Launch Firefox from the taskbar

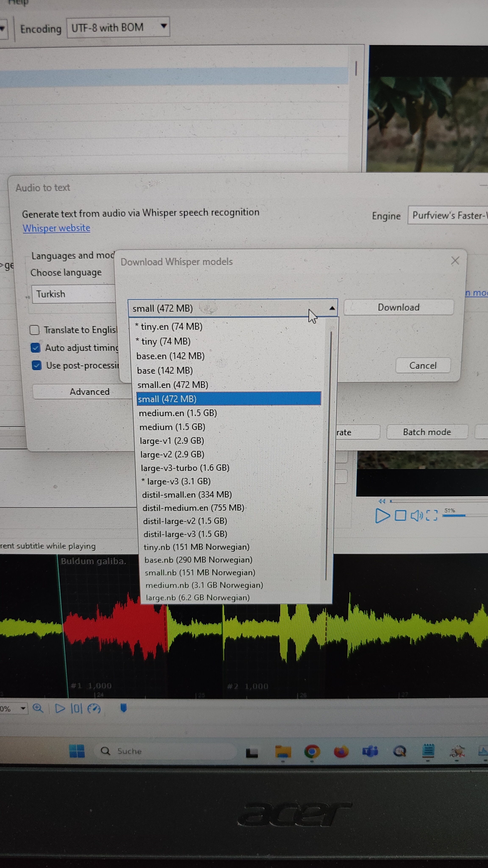pyautogui.click(x=341, y=751)
